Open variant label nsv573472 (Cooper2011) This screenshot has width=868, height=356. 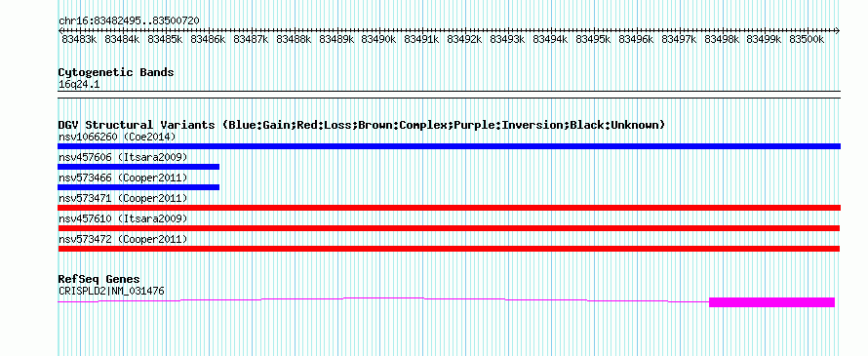pyautogui.click(x=123, y=239)
